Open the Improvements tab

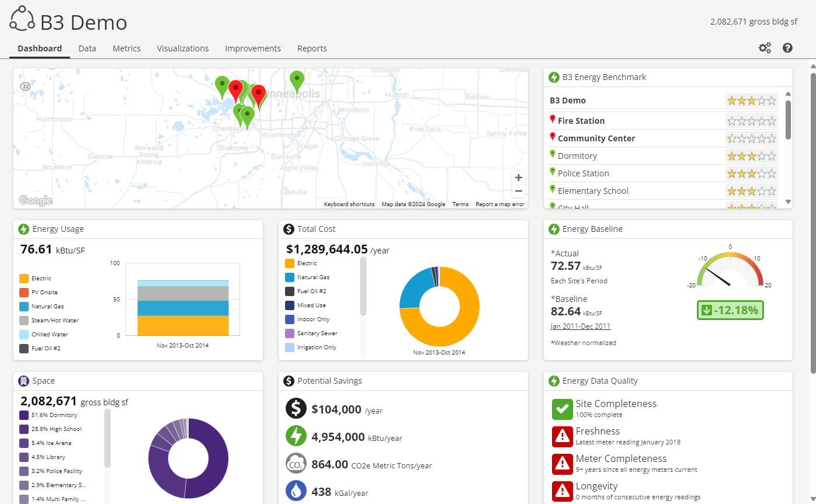[x=253, y=48]
